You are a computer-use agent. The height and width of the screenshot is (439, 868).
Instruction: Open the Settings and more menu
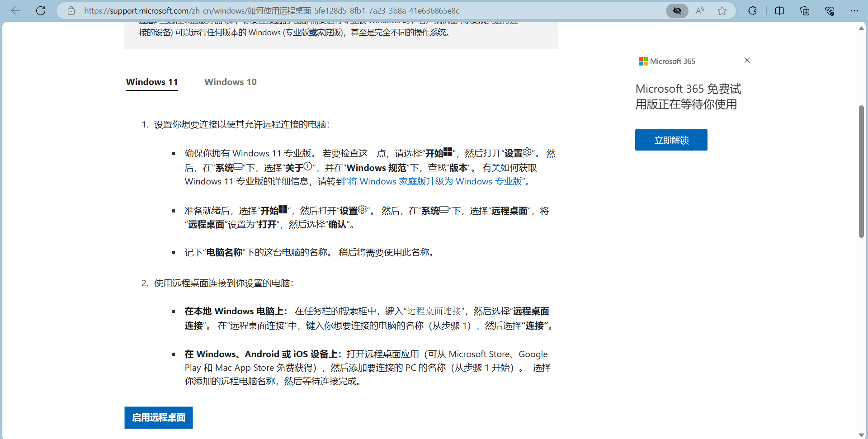click(855, 10)
